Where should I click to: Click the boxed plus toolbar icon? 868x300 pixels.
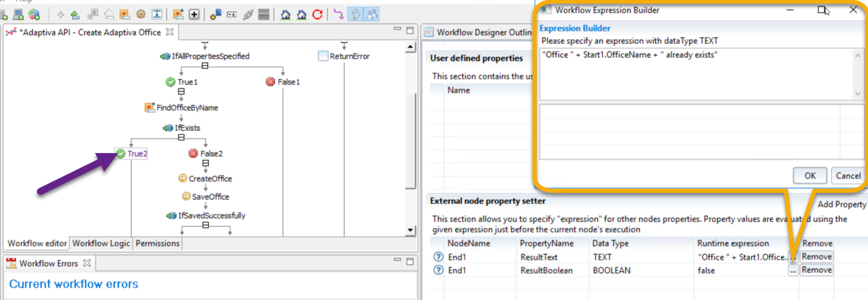(x=194, y=14)
